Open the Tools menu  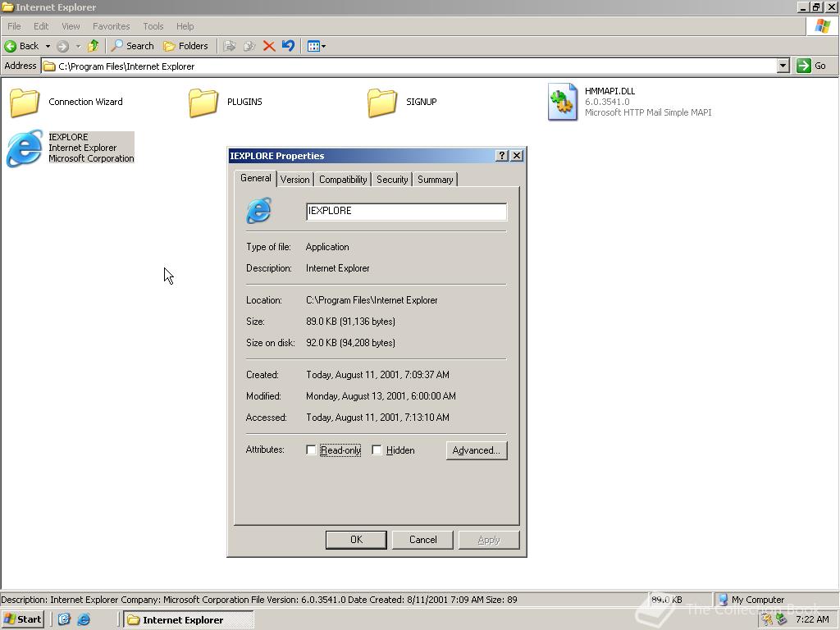[x=153, y=26]
